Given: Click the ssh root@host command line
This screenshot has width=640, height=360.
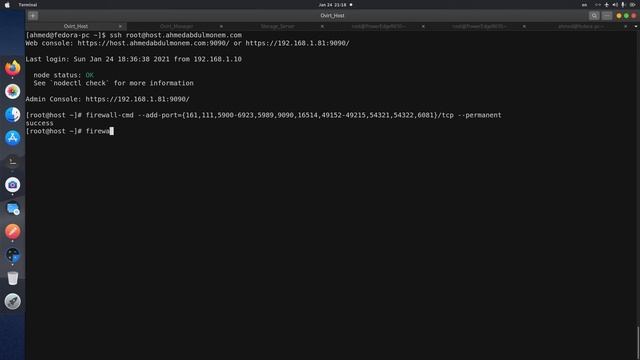Looking at the screenshot, I should click(133, 35).
